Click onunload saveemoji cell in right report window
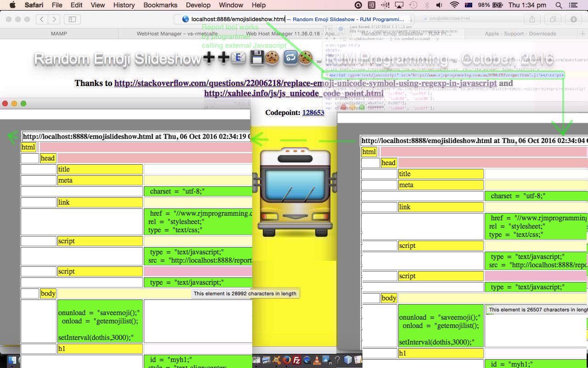588x368 pixels. coord(441,326)
